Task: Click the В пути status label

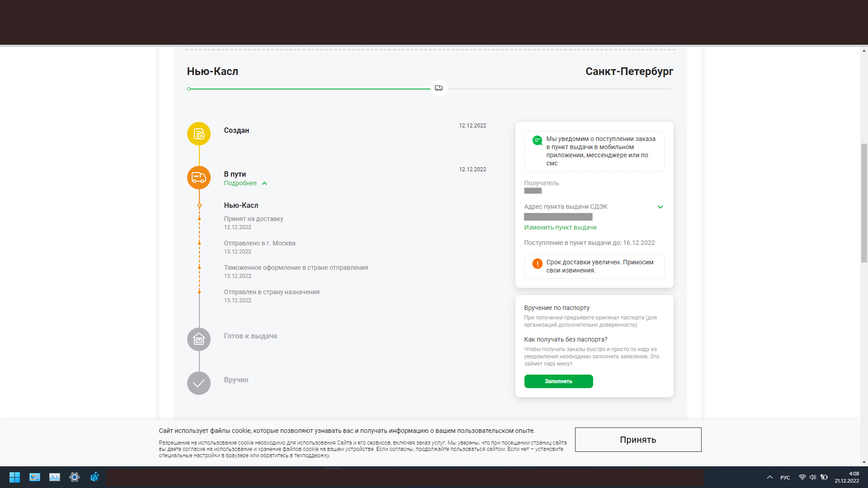Action: (235, 174)
